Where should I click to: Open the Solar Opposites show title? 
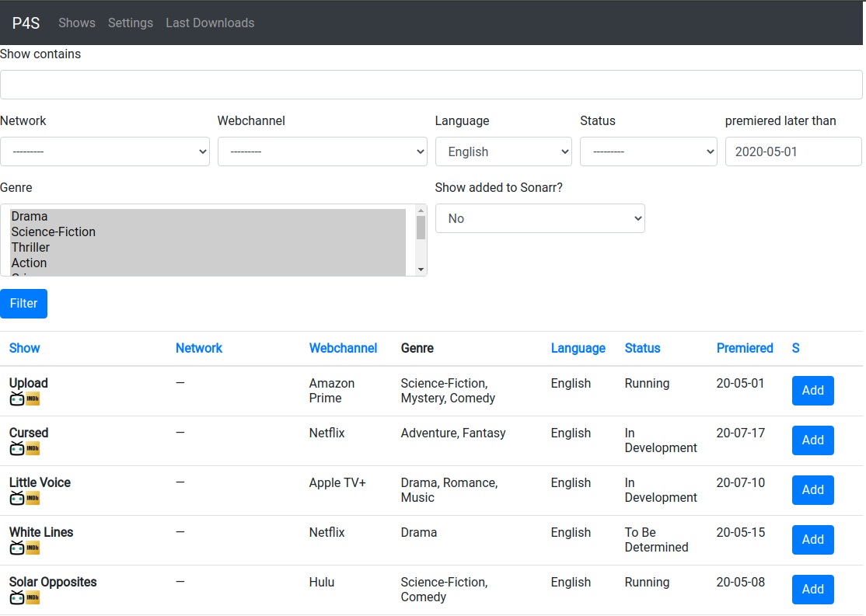point(53,582)
